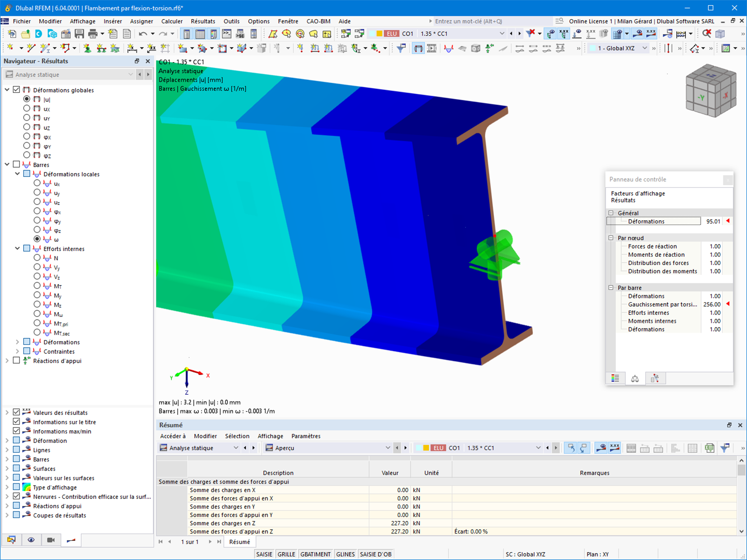747x560 pixels.
Task: Open a file with the folder icon
Action: tap(25, 34)
